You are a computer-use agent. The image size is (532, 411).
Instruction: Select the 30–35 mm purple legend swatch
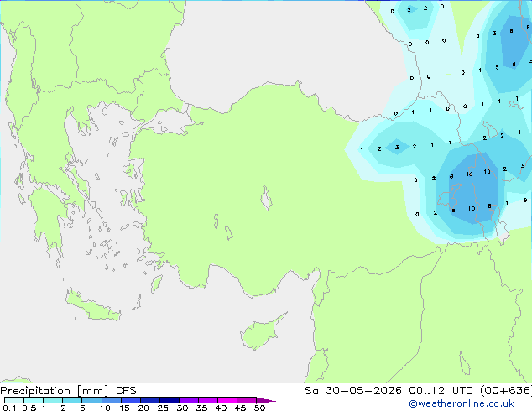coord(188,400)
